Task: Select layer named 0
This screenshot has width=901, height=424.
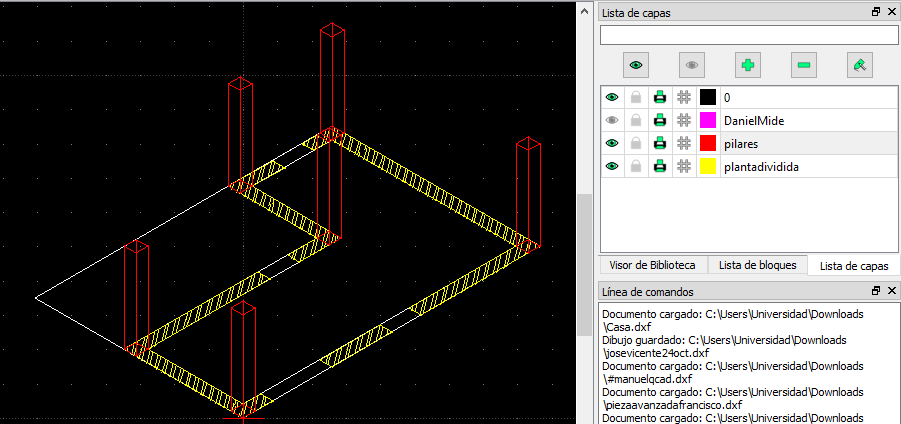Action: (x=727, y=98)
